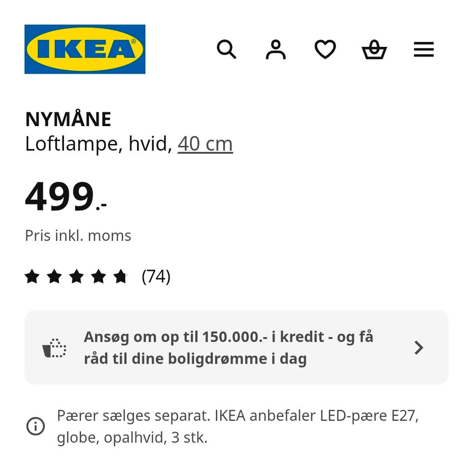Click the credit offer icon in banner
The height and width of the screenshot is (476, 473).
54,348
